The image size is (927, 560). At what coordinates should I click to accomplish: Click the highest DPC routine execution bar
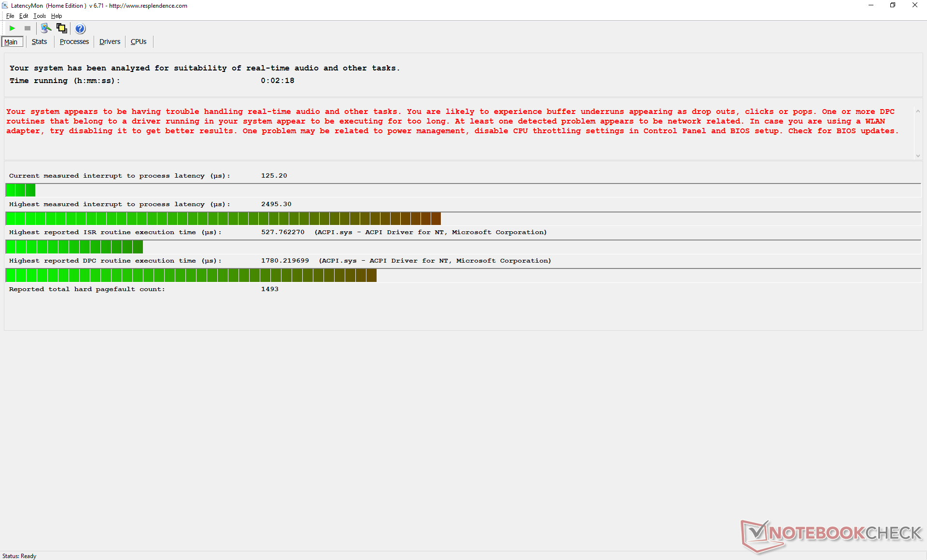pyautogui.click(x=191, y=276)
